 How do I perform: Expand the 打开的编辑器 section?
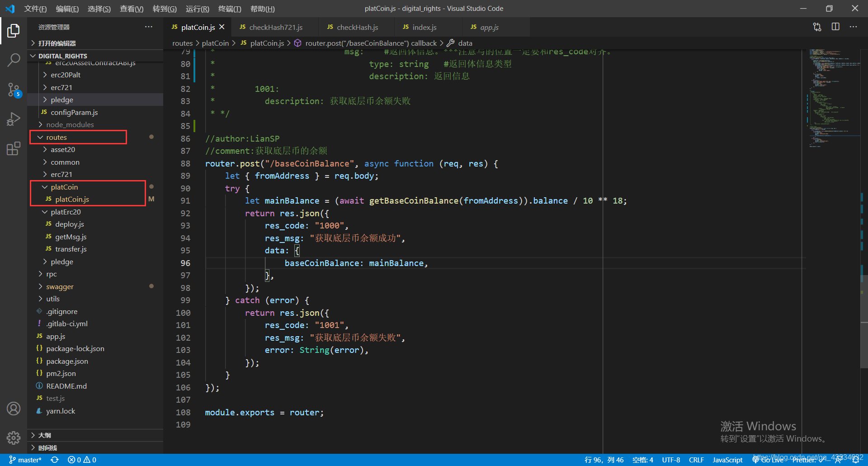pos(95,43)
